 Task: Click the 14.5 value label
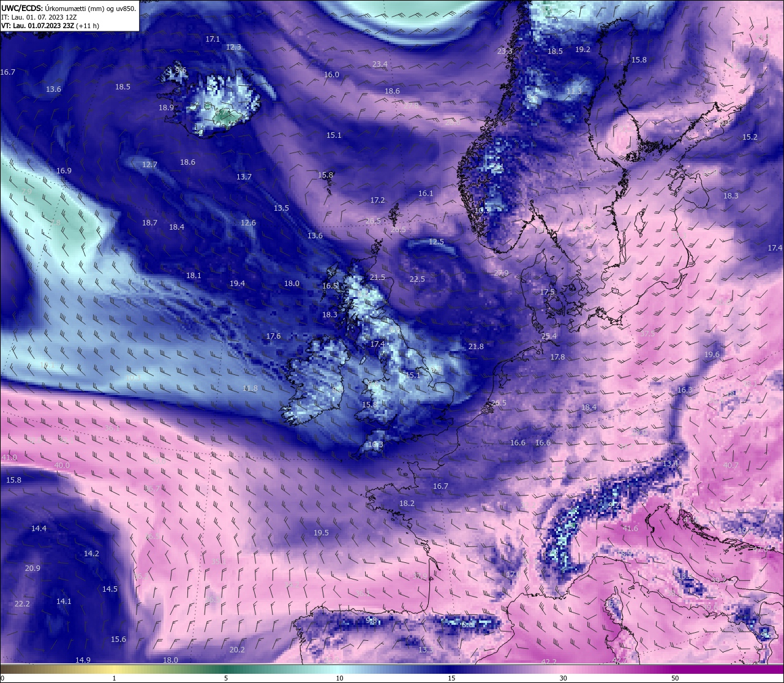(x=110, y=589)
